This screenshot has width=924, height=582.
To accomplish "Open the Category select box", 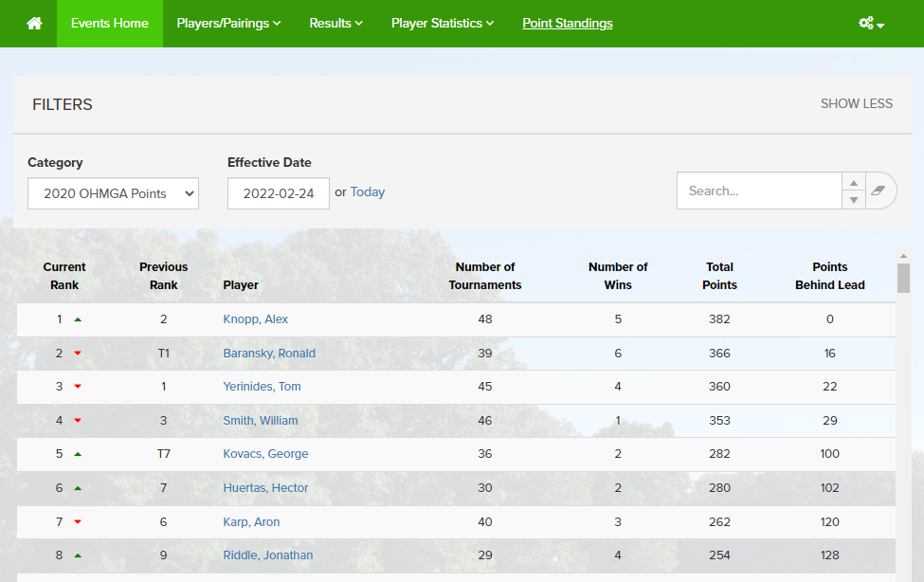I will point(113,193).
